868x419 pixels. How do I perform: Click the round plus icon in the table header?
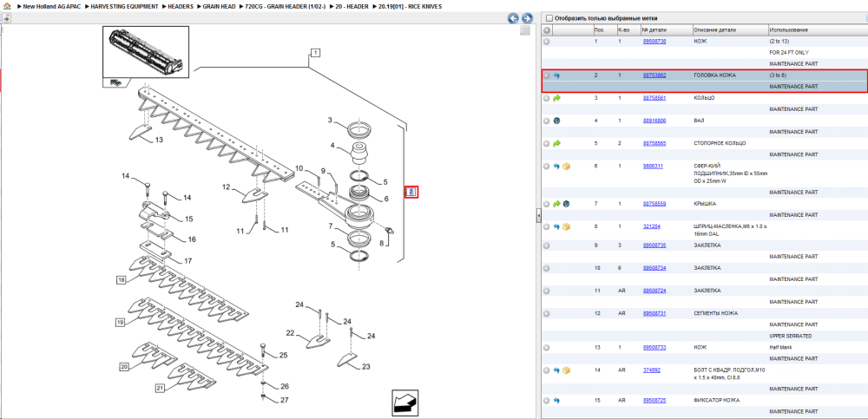pyautogui.click(x=546, y=29)
